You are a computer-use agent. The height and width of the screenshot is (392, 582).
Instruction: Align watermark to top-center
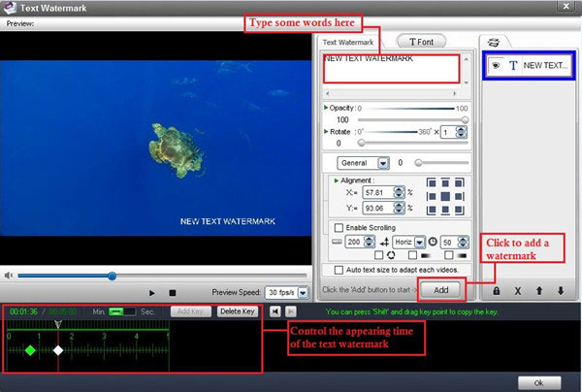pyautogui.click(x=445, y=182)
